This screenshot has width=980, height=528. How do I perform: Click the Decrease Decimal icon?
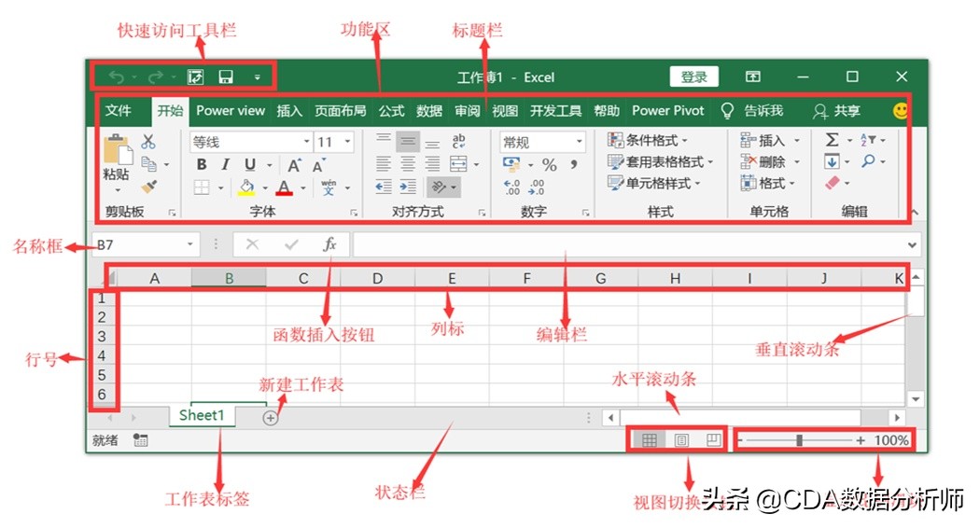click(x=537, y=187)
